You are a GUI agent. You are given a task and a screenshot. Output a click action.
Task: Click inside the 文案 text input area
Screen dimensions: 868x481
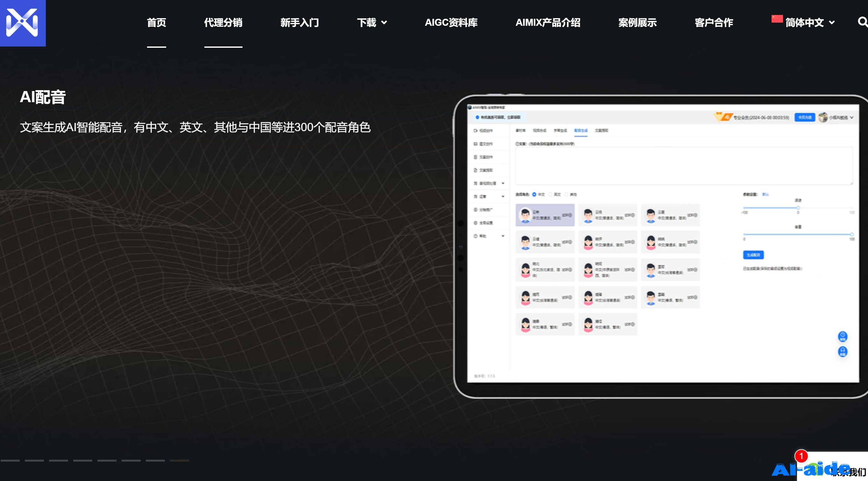684,166
